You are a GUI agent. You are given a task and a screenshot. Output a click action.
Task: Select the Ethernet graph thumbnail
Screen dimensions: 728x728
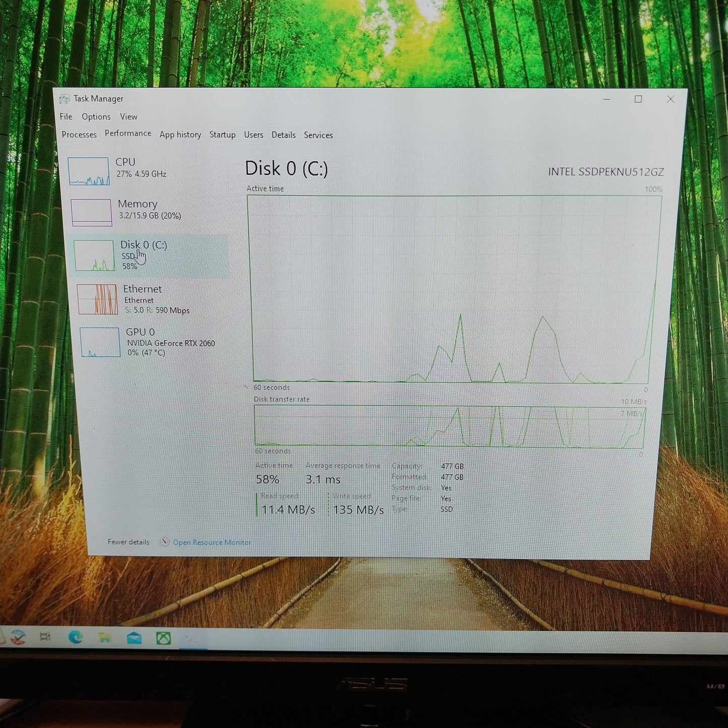coord(98,299)
